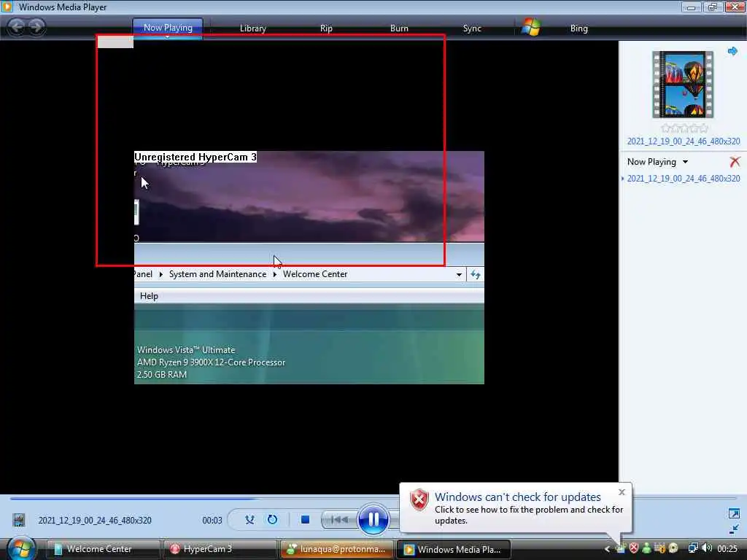Switch to the lunaqua@protonma... taskbar button
The width and height of the screenshot is (747, 560).
[337, 549]
